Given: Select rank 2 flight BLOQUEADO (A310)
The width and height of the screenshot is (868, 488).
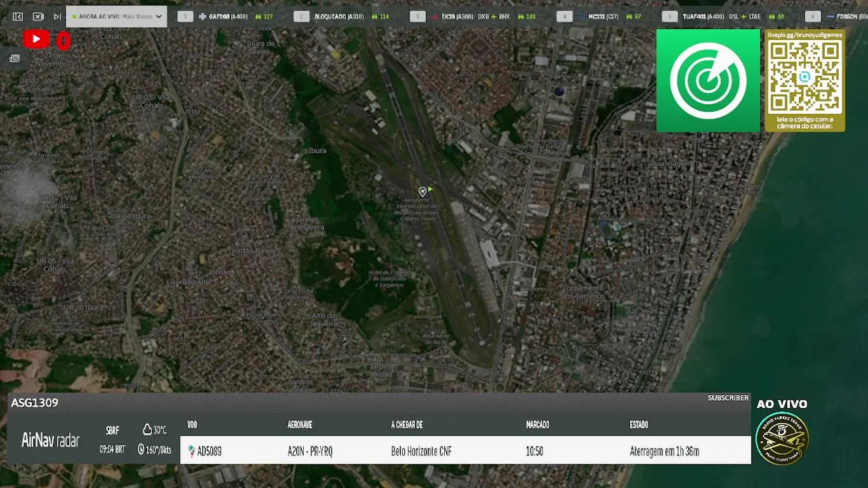Looking at the screenshot, I should click(x=339, y=16).
